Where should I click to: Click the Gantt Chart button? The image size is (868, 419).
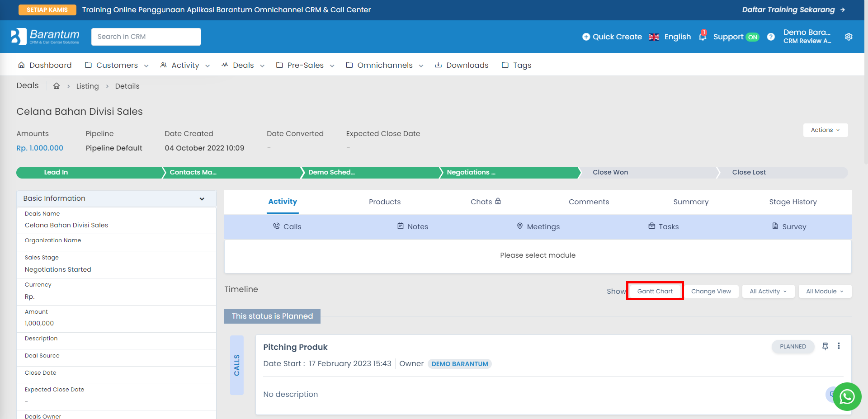click(655, 292)
